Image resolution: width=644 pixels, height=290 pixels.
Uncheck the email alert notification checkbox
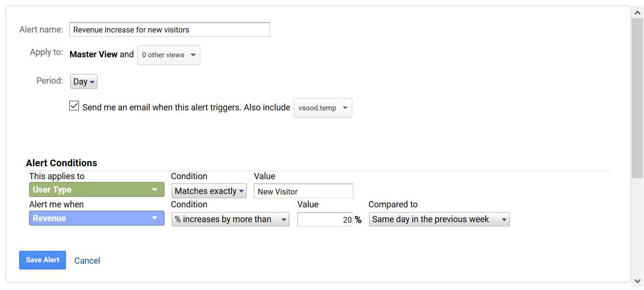(x=74, y=106)
